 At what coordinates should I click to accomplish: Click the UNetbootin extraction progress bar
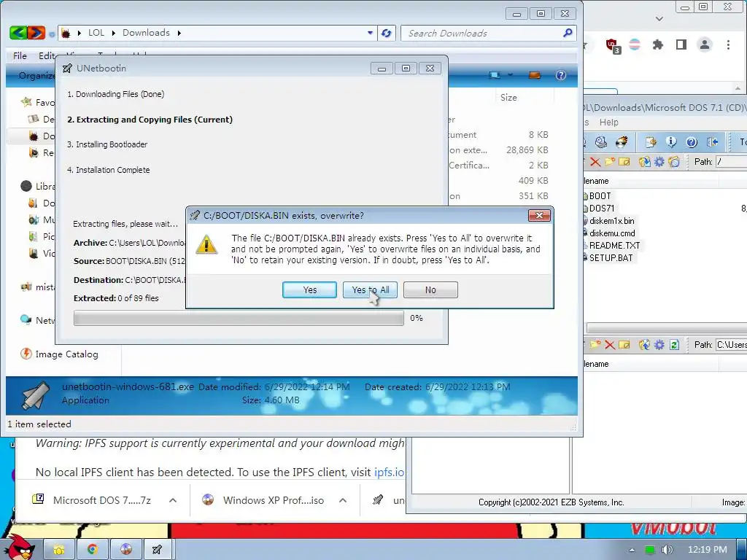239,318
